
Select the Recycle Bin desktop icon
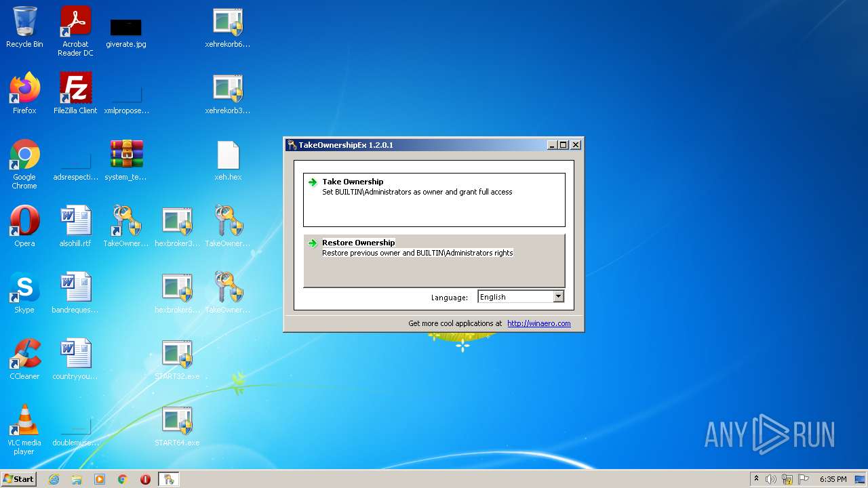(x=24, y=27)
